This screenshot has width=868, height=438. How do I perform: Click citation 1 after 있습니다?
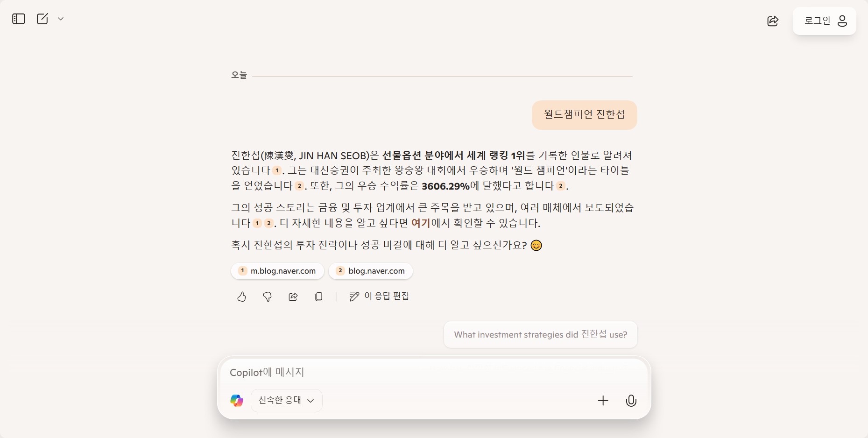(277, 170)
